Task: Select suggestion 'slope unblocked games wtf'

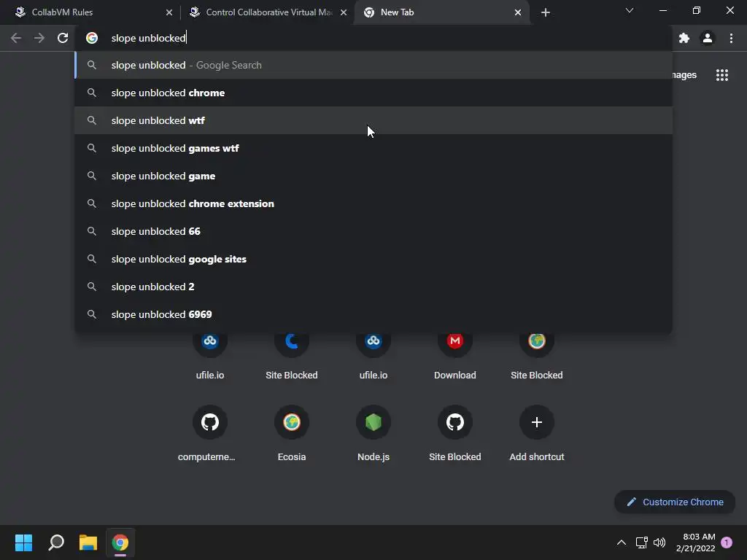Action: 373,148
